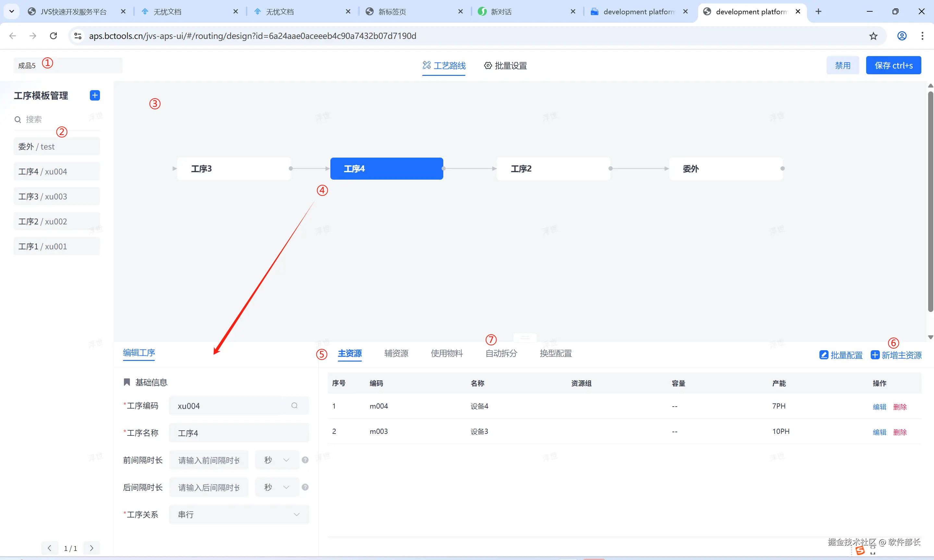Image resolution: width=934 pixels, height=560 pixels.
Task: Click the panel resize handle above tabs
Action: coord(525,338)
